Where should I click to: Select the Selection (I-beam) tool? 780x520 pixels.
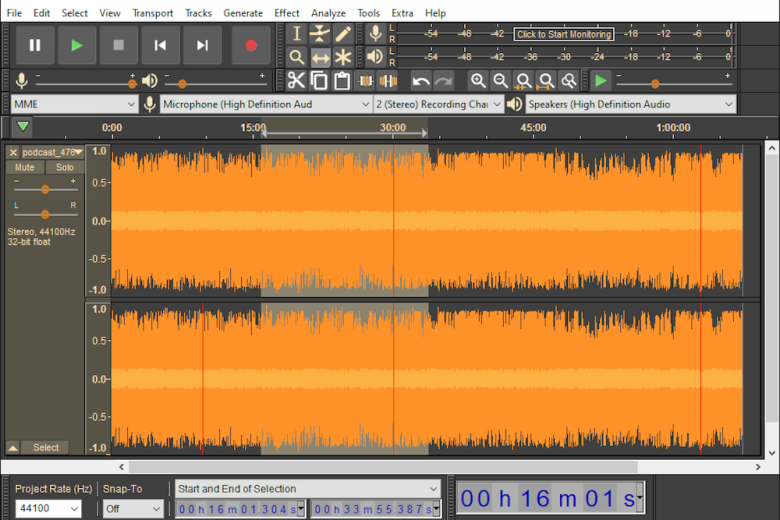296,34
